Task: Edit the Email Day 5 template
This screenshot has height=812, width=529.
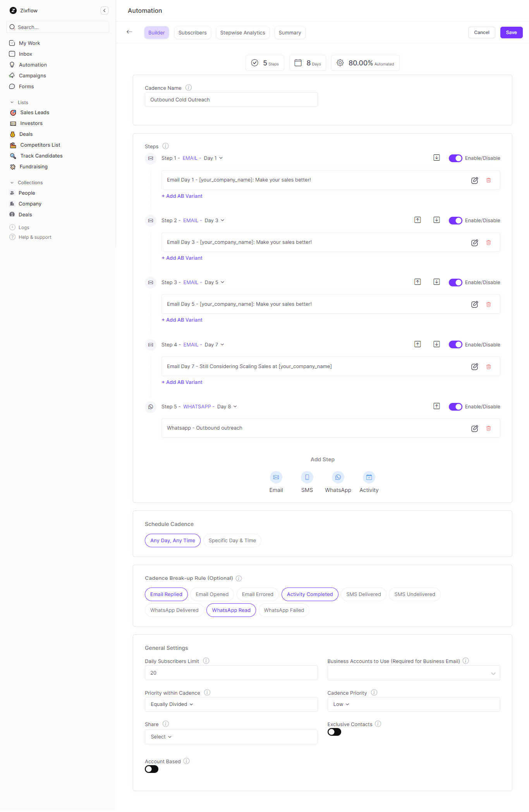Action: pyautogui.click(x=474, y=305)
